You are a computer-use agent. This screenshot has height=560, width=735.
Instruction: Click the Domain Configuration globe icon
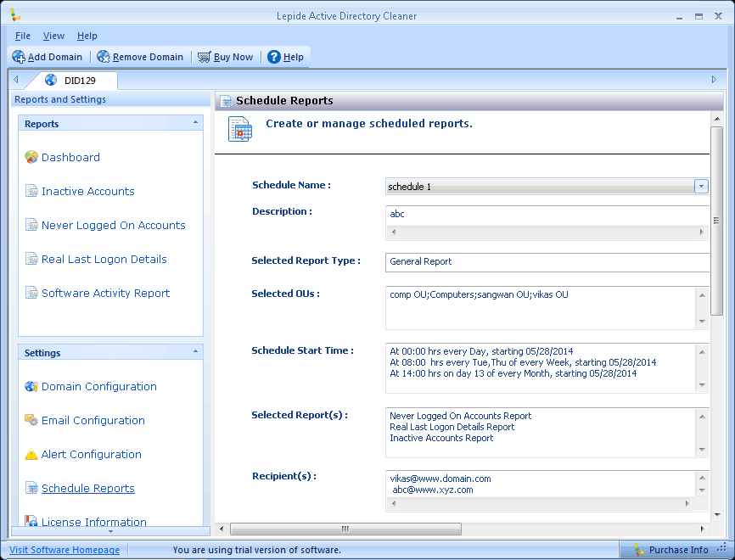coord(31,386)
